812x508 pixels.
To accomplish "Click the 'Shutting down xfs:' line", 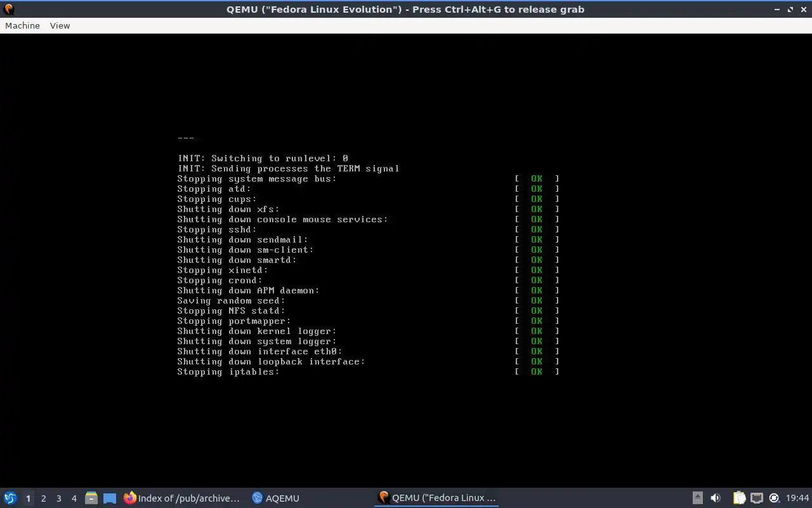I will point(228,209).
